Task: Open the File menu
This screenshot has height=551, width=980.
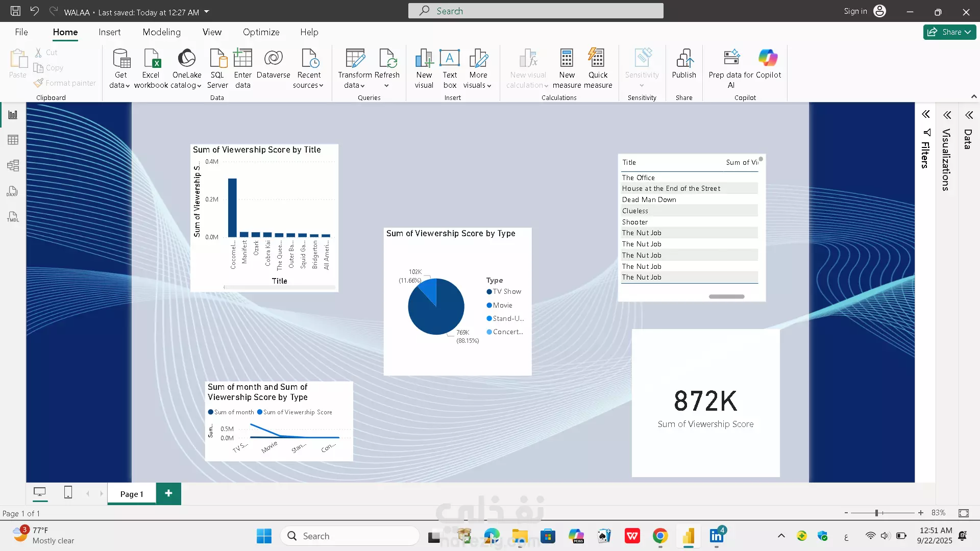Action: pyautogui.click(x=21, y=32)
